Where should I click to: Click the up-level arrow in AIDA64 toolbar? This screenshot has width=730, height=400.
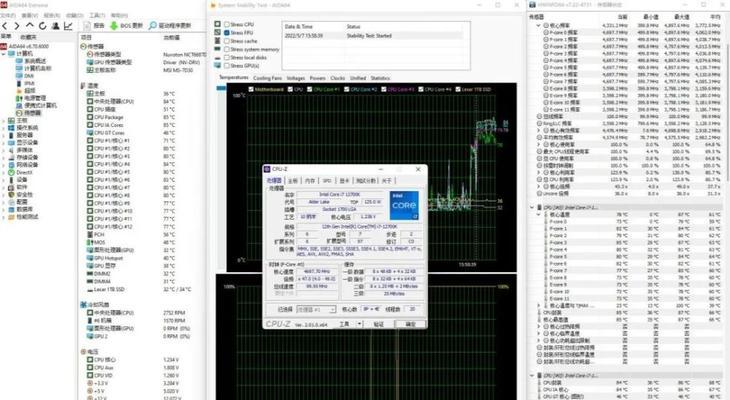(30, 26)
